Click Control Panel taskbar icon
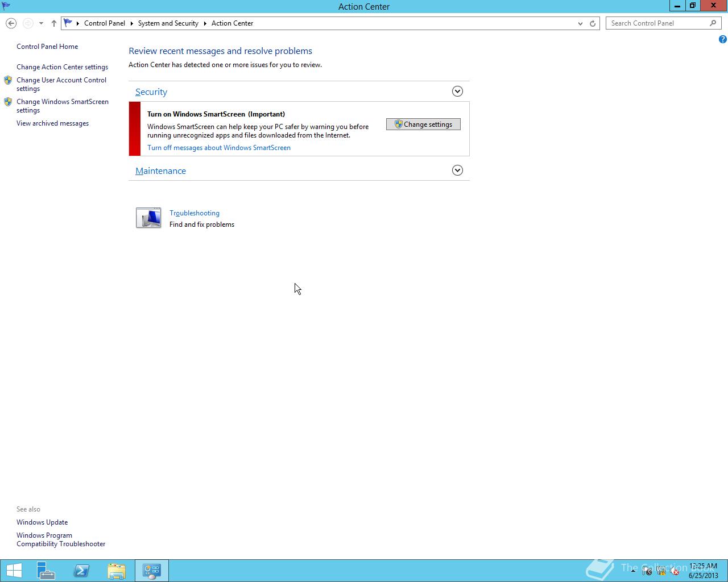 152,571
